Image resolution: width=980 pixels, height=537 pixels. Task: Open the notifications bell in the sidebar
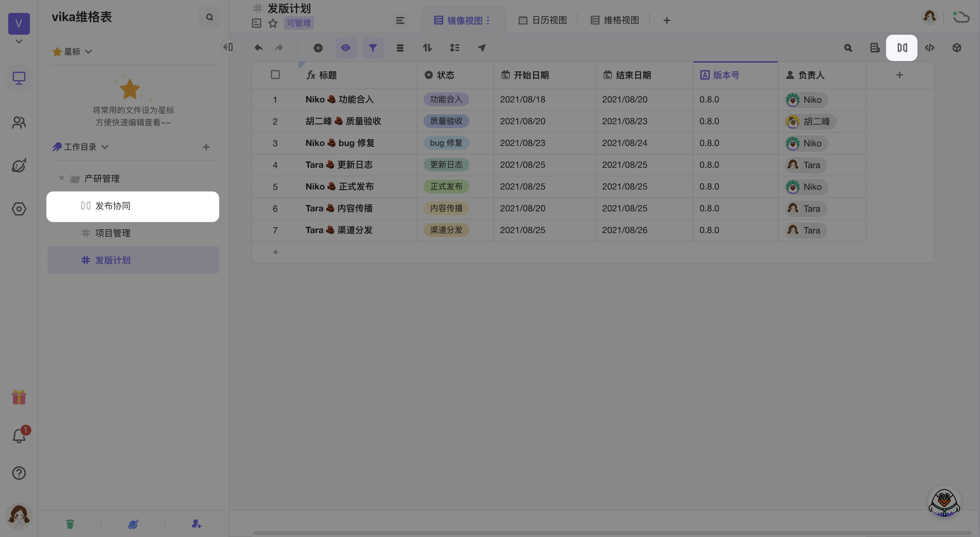(x=19, y=436)
